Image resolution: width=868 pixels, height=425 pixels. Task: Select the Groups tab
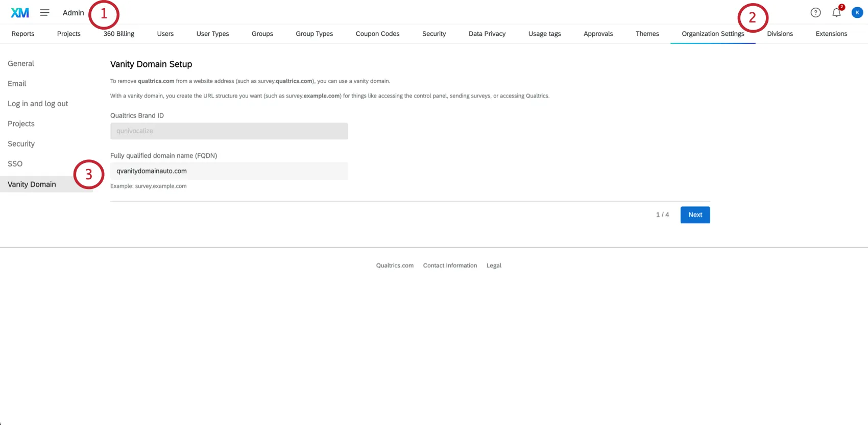tap(262, 34)
